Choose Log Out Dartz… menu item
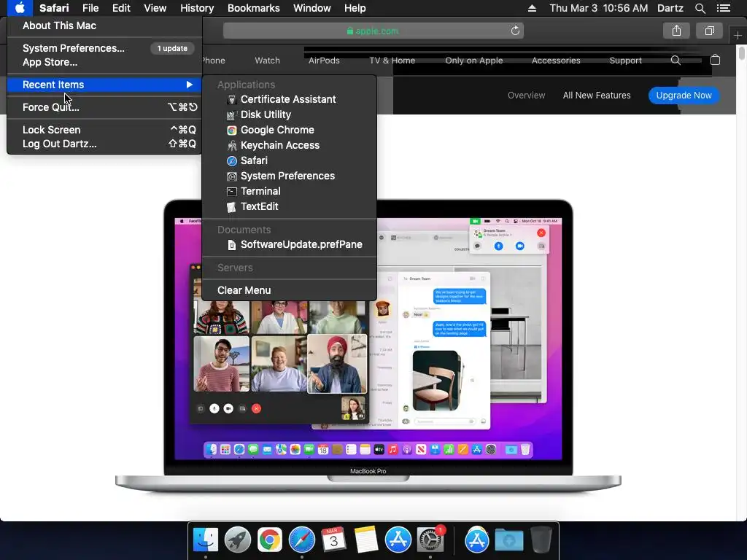The height and width of the screenshot is (560, 747). point(104,144)
